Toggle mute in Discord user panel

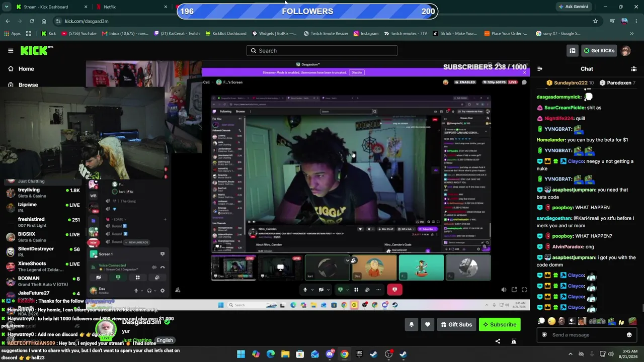136,291
